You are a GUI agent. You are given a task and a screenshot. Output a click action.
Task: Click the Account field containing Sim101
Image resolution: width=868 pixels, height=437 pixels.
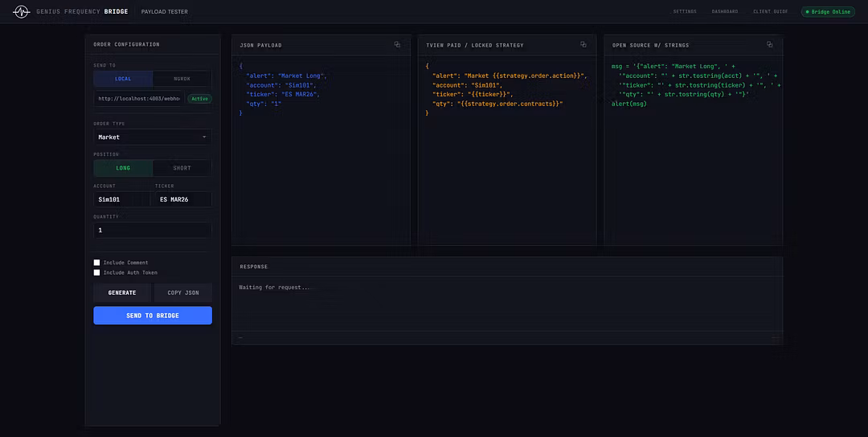point(122,199)
